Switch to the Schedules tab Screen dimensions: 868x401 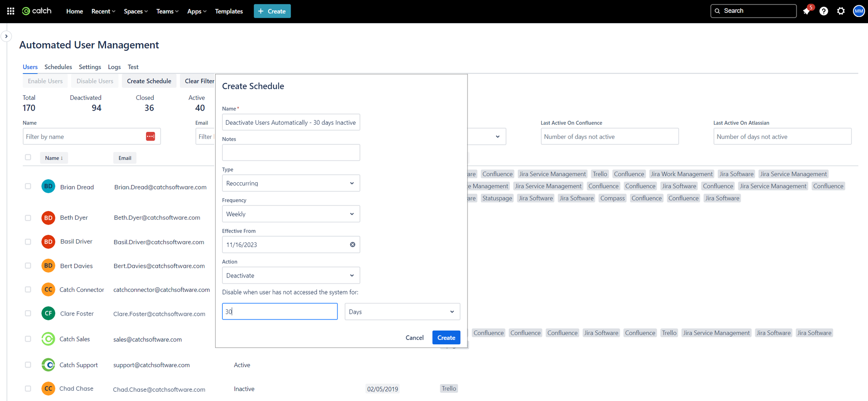coord(58,67)
